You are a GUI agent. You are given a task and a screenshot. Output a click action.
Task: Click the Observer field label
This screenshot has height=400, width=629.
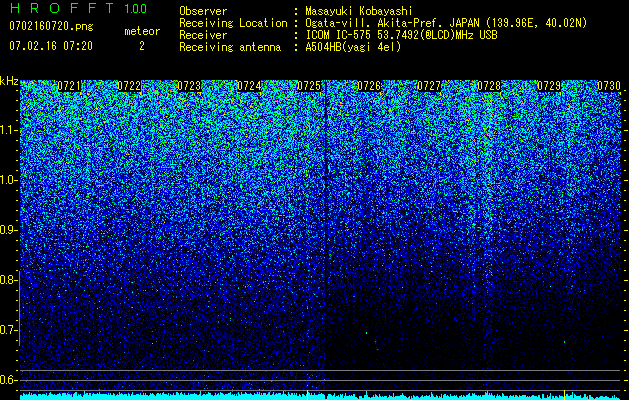click(203, 11)
